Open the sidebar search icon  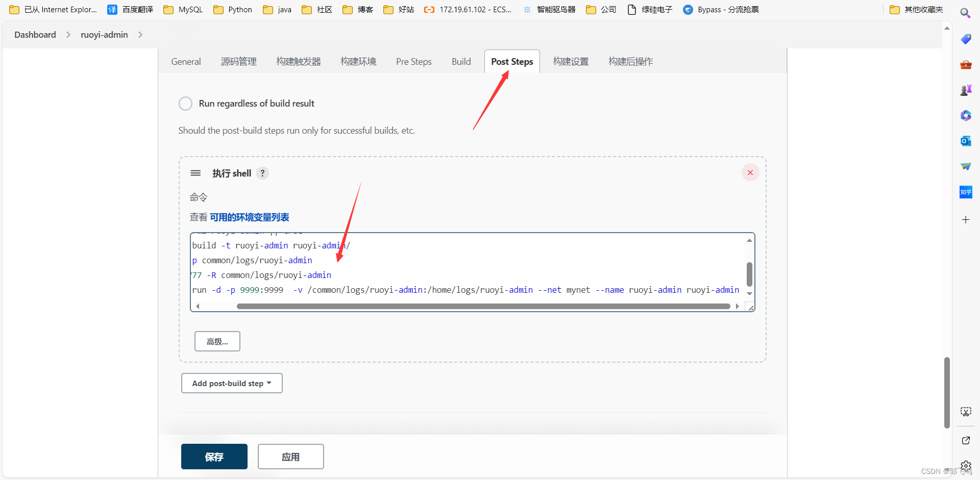(965, 13)
